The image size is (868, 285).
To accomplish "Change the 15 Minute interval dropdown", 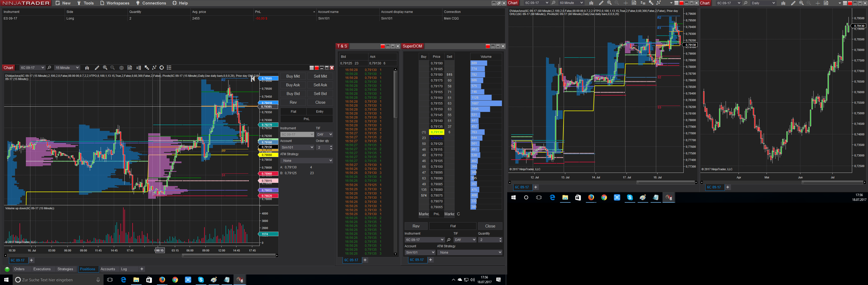I will (x=67, y=68).
